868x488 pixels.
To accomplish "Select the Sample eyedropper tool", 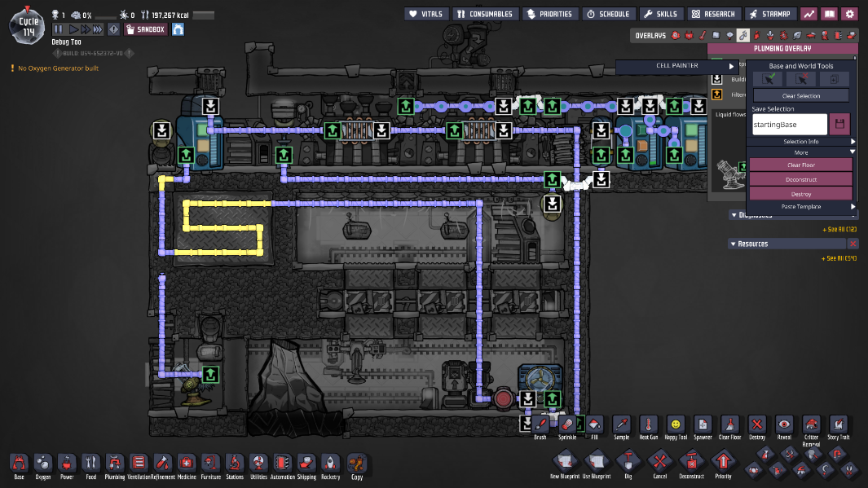I will coord(622,425).
